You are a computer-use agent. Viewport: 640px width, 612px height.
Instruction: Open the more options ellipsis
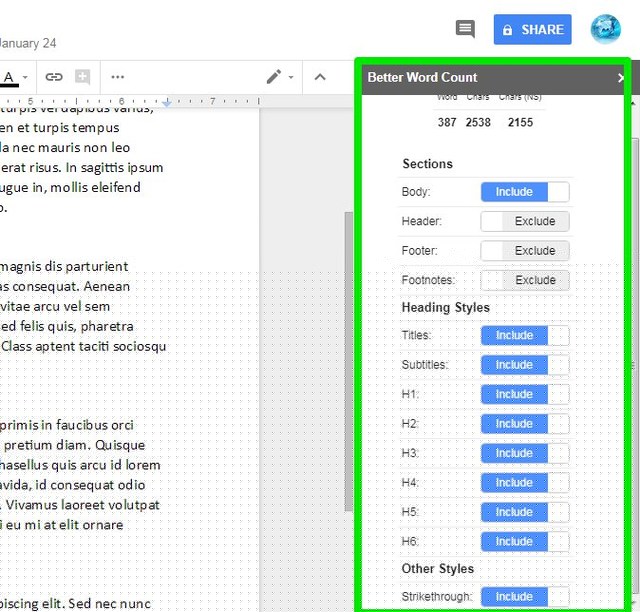tap(118, 77)
